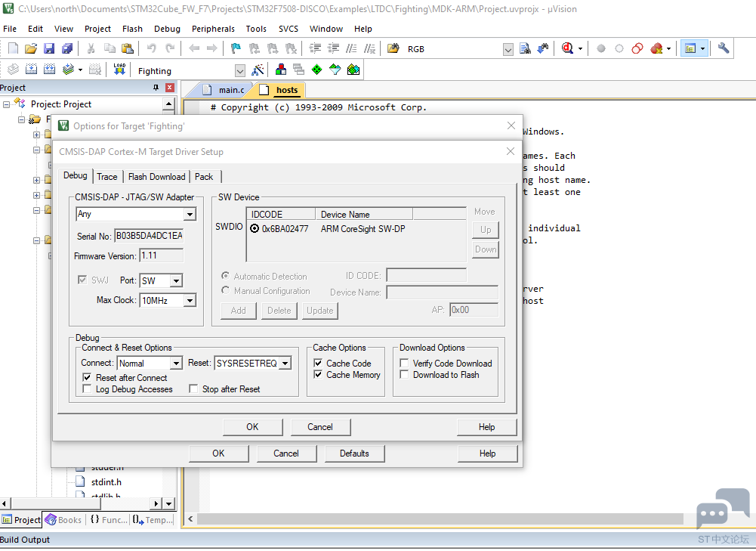
Task: Open the adapter 'Any' dropdown
Action: point(190,214)
